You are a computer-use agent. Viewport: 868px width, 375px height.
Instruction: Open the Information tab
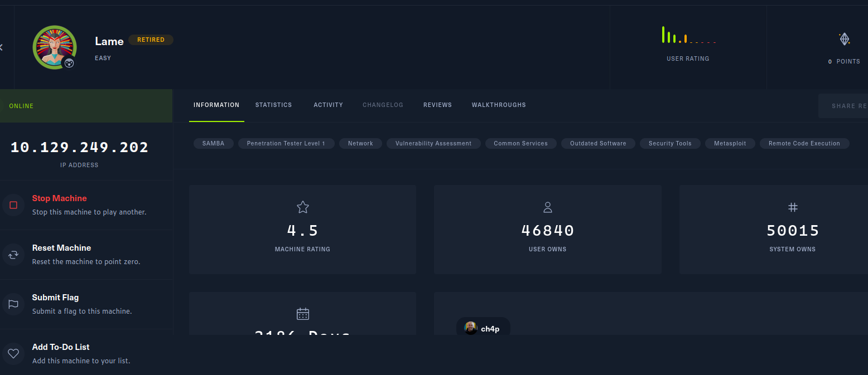click(x=216, y=105)
